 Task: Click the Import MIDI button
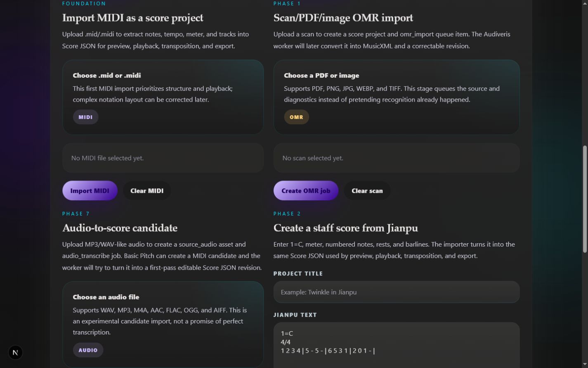click(x=90, y=191)
